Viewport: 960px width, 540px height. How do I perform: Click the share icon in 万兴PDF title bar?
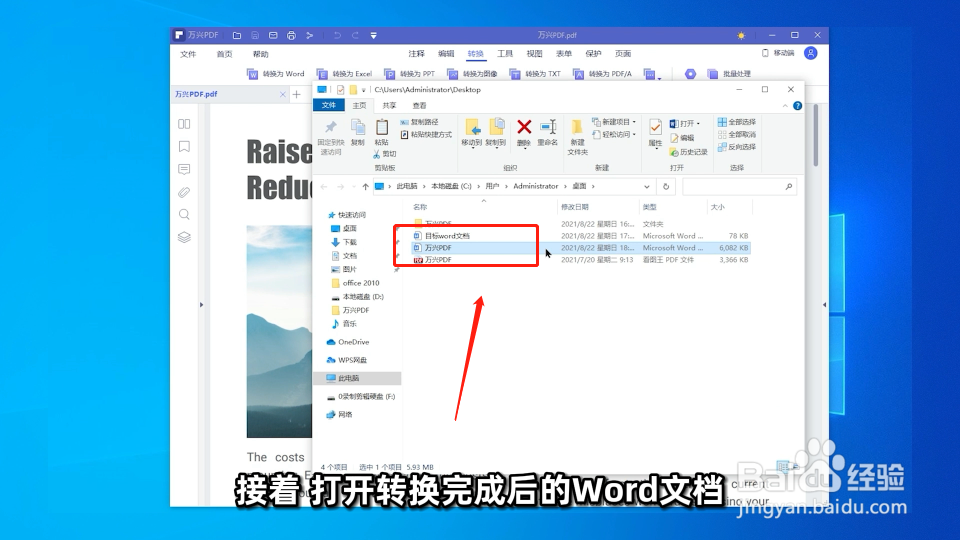click(310, 36)
